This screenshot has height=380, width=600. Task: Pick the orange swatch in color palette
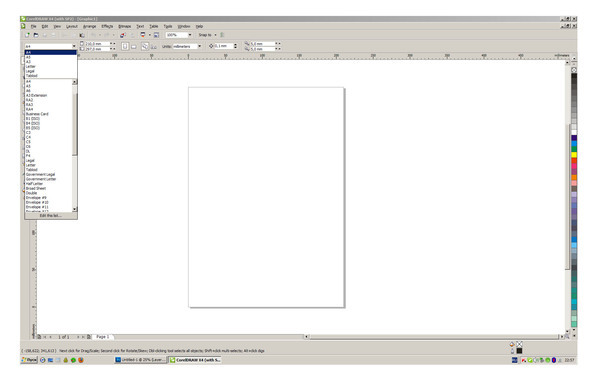574,178
